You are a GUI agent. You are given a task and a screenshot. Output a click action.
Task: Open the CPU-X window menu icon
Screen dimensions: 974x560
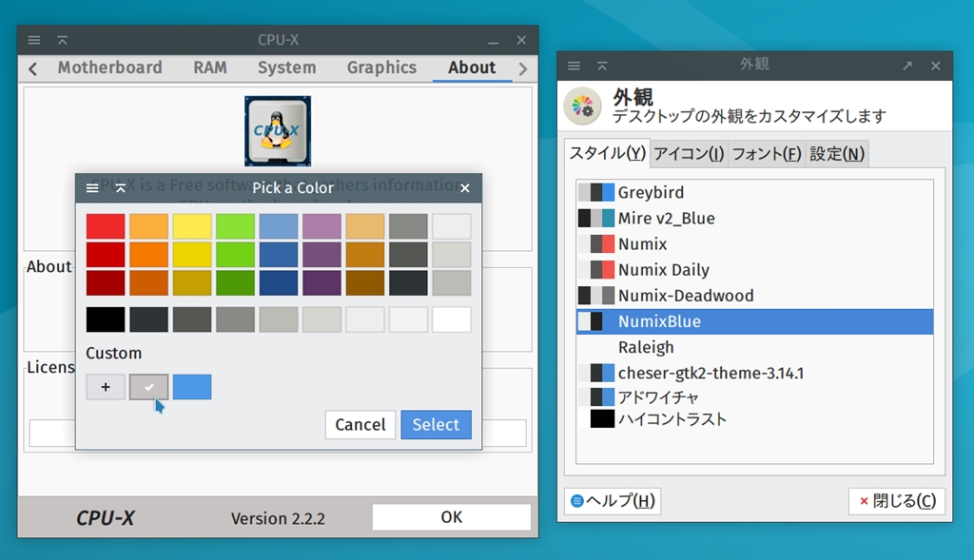pyautogui.click(x=34, y=40)
